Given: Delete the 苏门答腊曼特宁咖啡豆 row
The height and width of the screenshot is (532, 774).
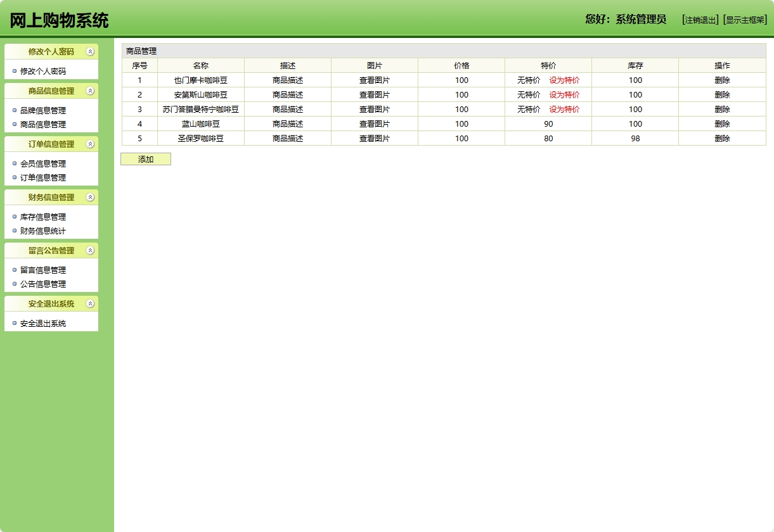Looking at the screenshot, I should 722,109.
